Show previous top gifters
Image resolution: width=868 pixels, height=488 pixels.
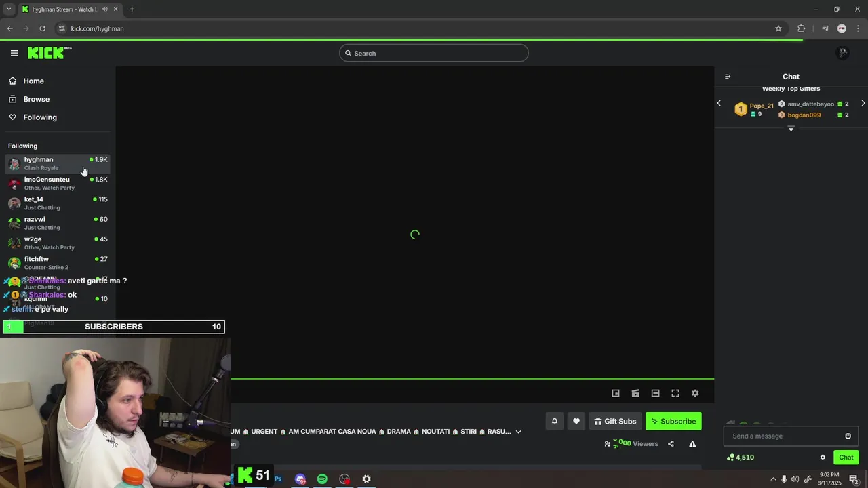719,104
